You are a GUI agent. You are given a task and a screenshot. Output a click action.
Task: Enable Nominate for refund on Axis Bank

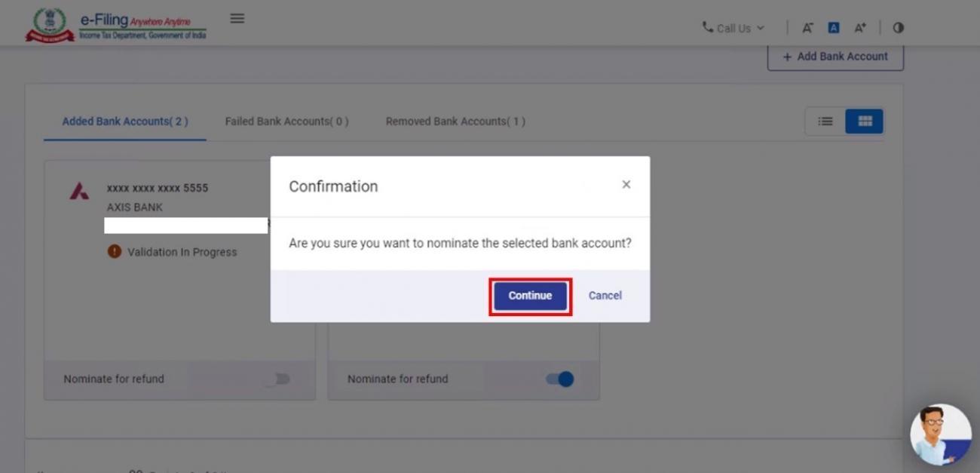click(x=277, y=379)
